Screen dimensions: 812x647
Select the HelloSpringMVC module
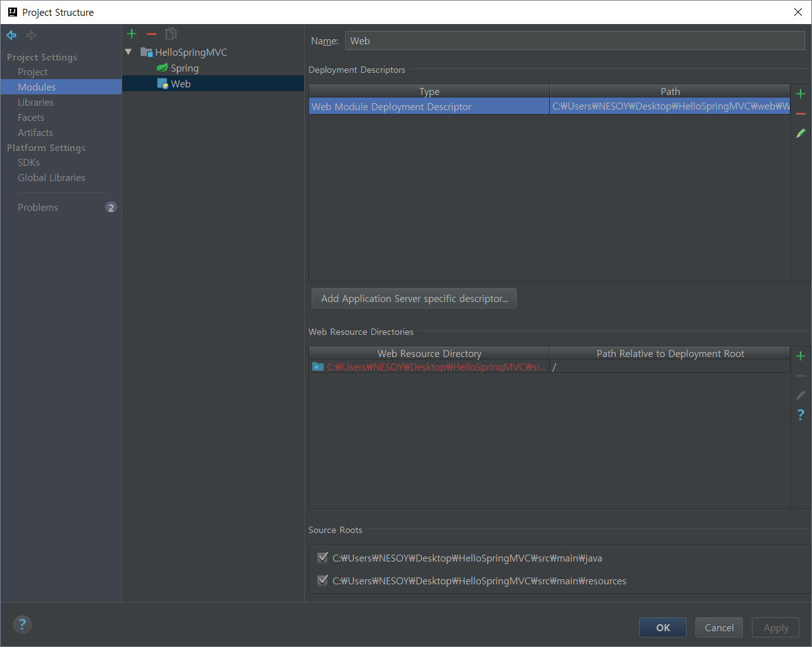[191, 53]
